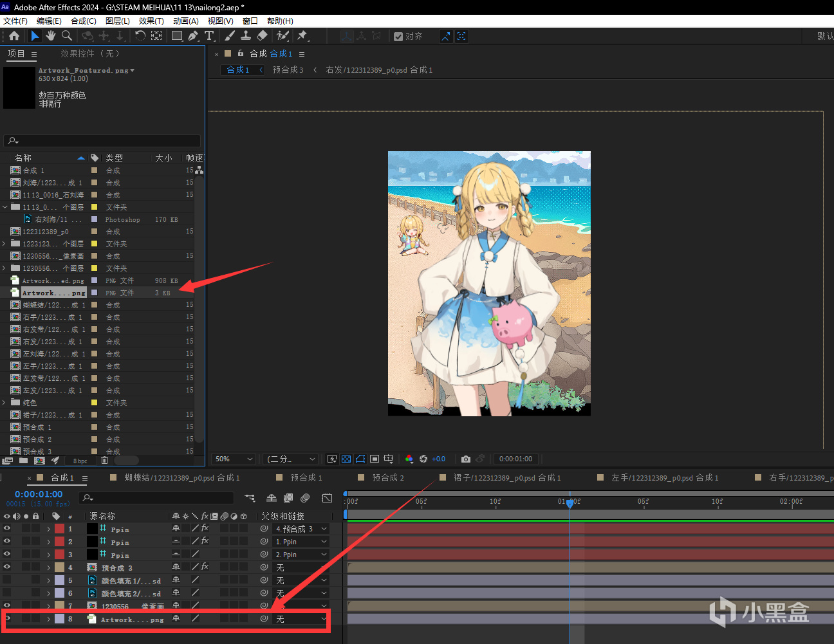This screenshot has width=834, height=644.
Task: Click the composition mini-flowchart icon
Action: [x=250, y=498]
